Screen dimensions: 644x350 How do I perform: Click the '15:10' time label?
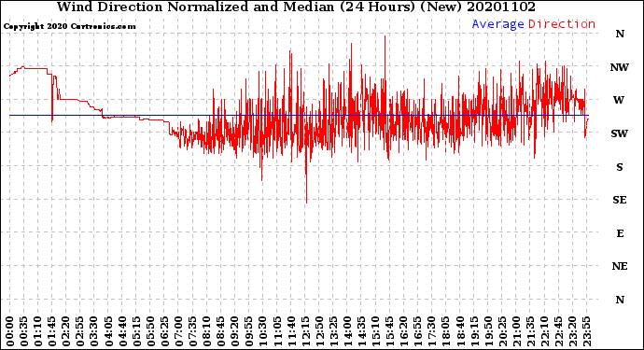pos(375,331)
